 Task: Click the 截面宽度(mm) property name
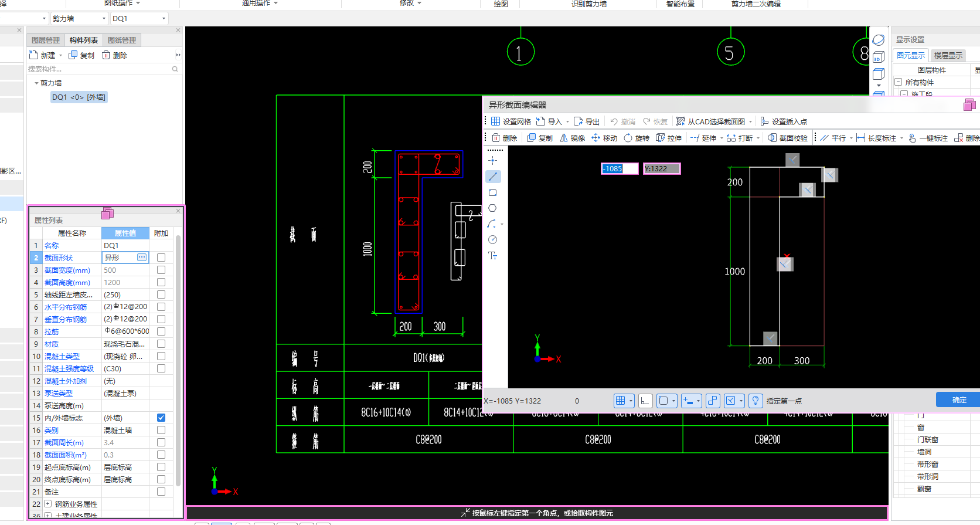click(x=67, y=270)
